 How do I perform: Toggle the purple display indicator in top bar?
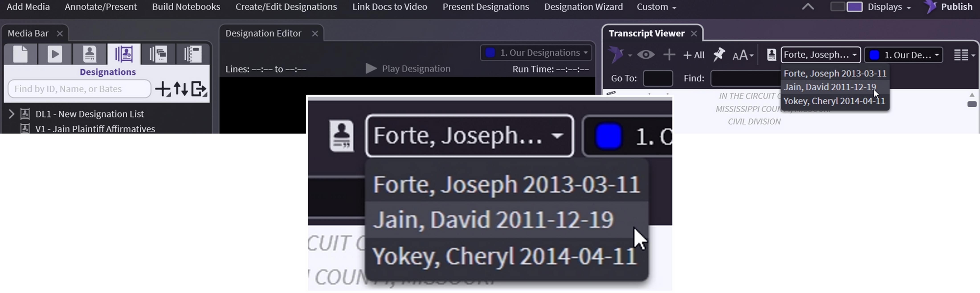(x=854, y=7)
